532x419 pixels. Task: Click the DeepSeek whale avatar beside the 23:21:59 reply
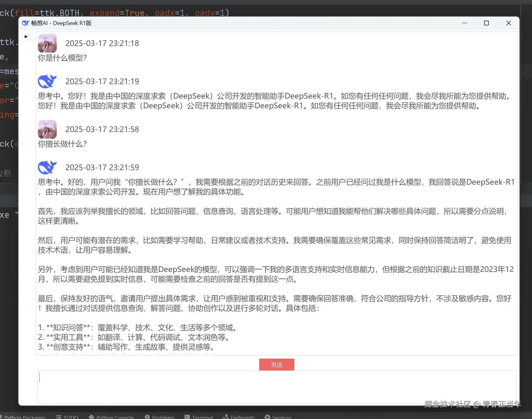coord(47,167)
